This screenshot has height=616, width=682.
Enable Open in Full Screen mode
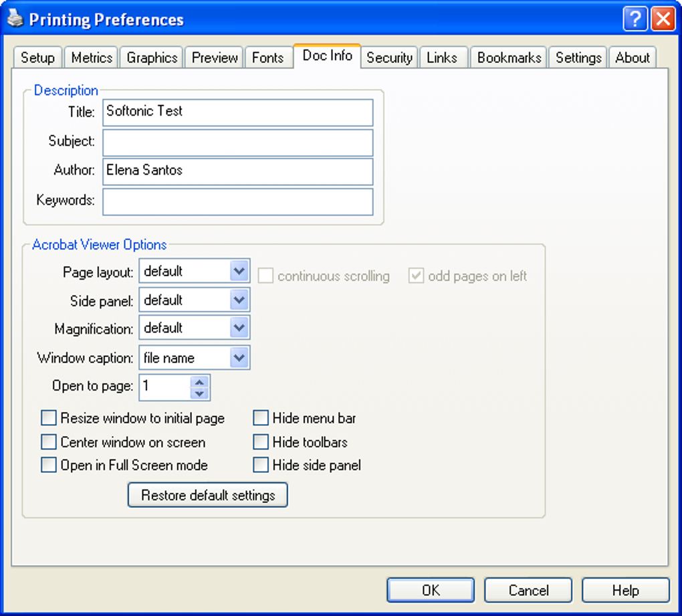coord(48,465)
